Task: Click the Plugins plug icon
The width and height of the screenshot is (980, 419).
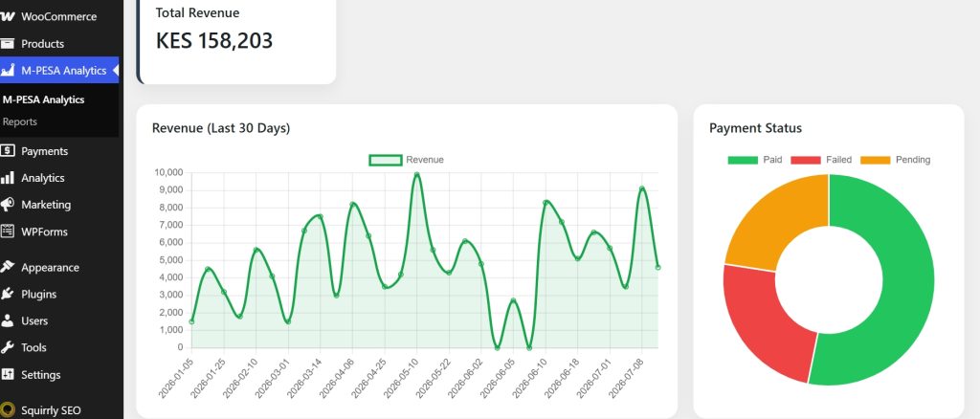Action: pos(7,294)
